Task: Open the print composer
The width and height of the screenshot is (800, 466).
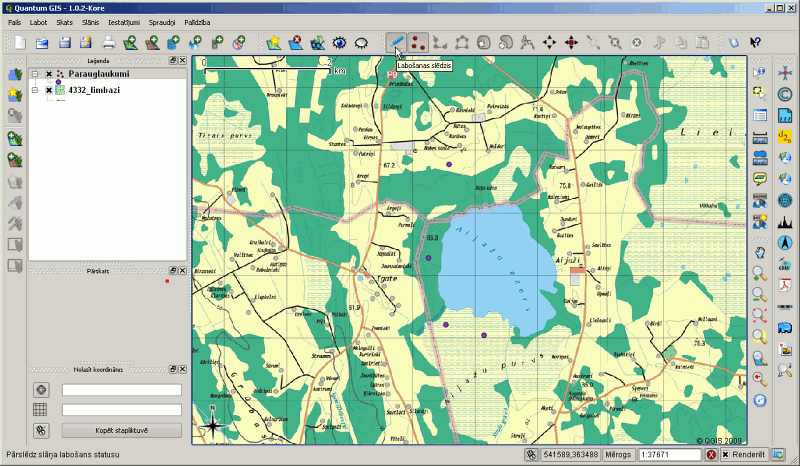Action: [x=109, y=42]
